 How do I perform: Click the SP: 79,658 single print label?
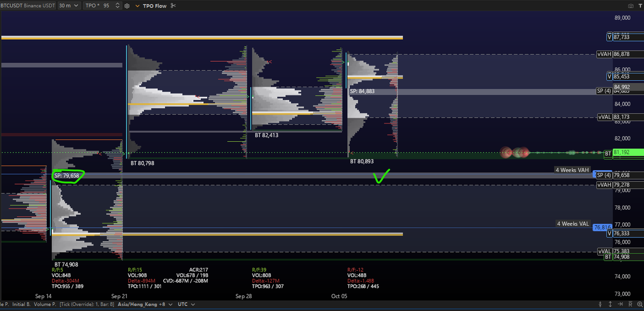click(x=67, y=176)
